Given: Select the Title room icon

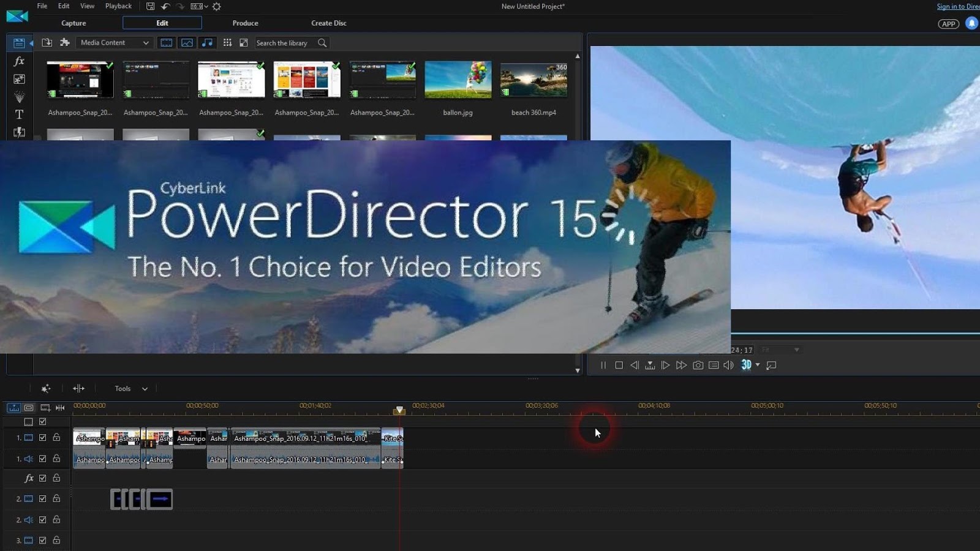Looking at the screenshot, I should pyautogui.click(x=19, y=114).
